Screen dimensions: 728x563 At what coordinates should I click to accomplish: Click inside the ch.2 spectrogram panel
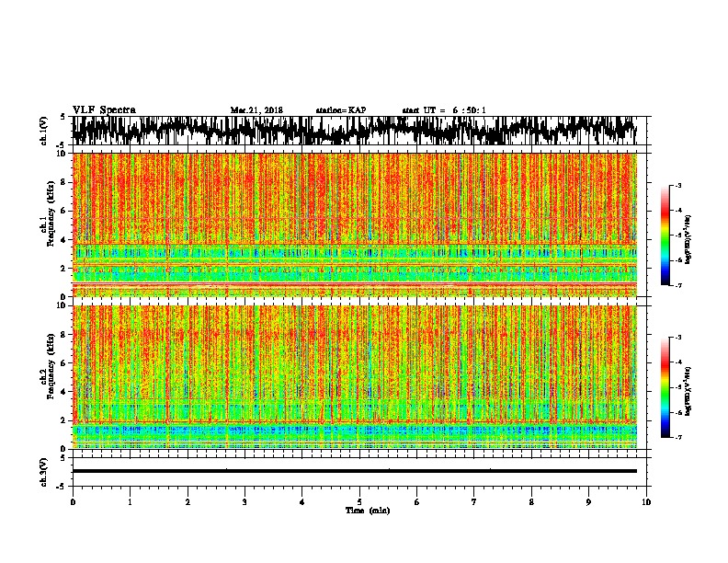tap(355, 377)
